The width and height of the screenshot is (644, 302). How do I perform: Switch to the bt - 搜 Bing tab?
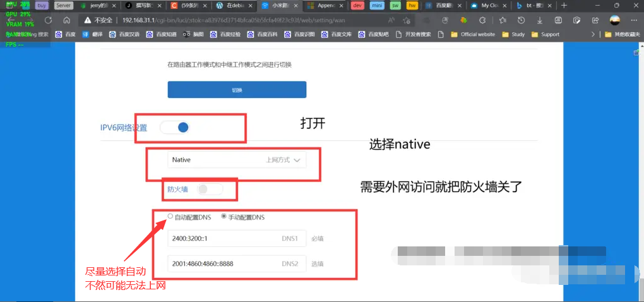click(x=533, y=6)
